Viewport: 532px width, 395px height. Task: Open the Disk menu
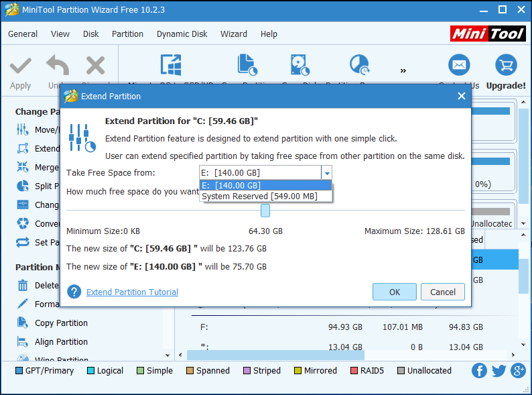tap(90, 34)
